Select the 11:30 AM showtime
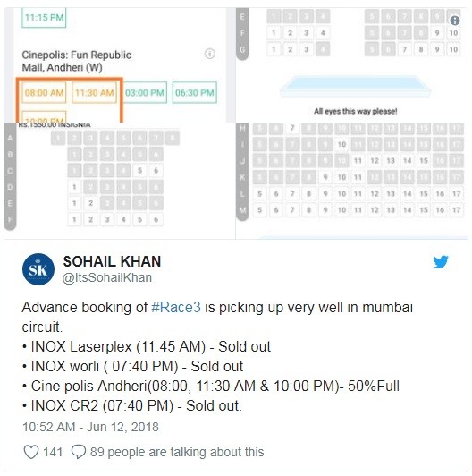 (x=95, y=92)
